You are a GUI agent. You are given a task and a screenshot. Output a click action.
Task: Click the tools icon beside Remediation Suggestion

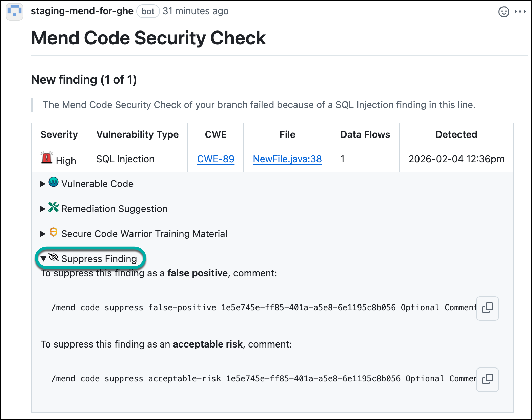coord(54,207)
